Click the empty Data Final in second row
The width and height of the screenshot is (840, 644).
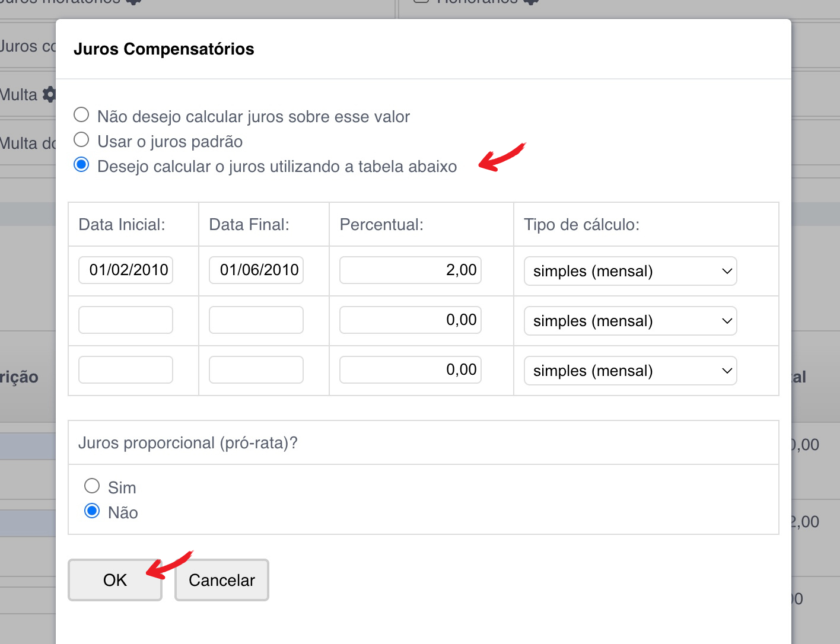256,320
